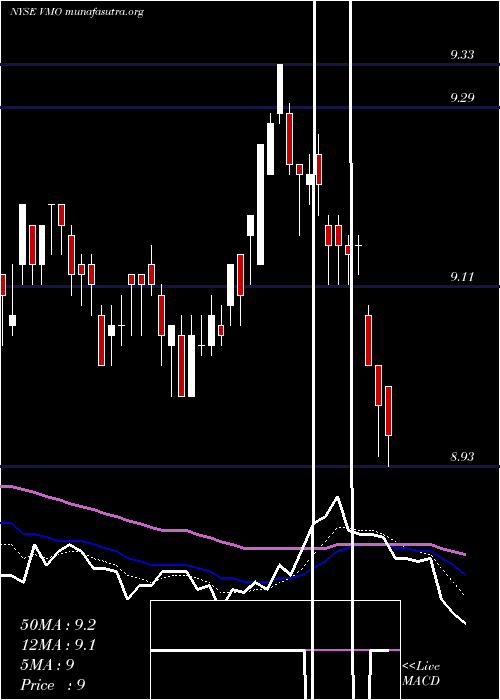Click the 8.93 price level label
This screenshot has width=500, height=700.
(x=462, y=457)
